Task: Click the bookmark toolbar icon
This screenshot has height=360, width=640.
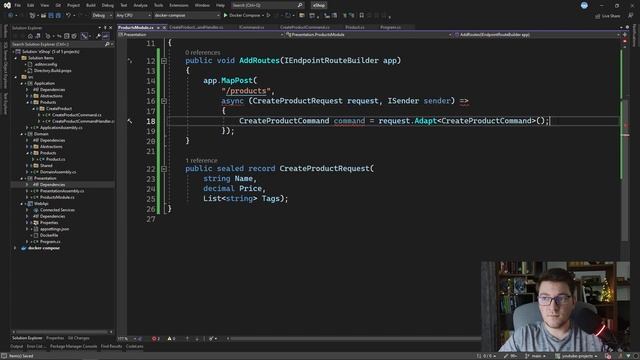Action: (x=362, y=16)
